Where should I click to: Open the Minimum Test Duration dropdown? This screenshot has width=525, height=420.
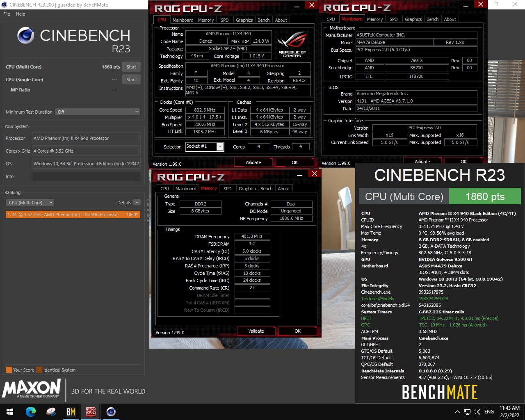coord(98,112)
